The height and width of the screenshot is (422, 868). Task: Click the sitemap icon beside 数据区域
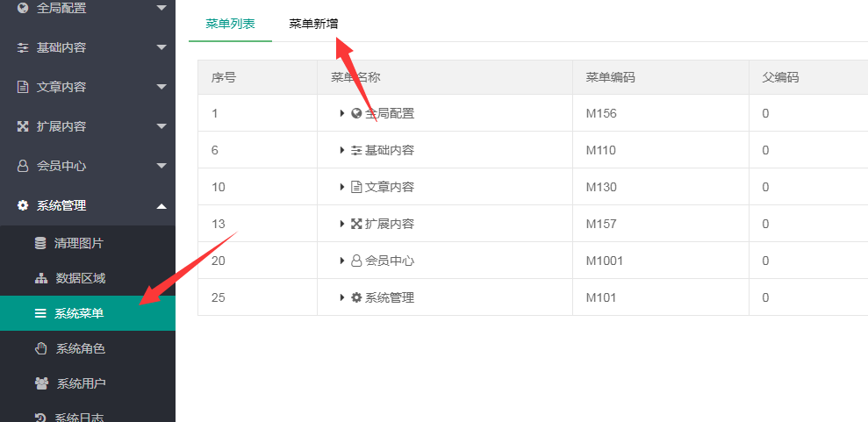(40, 278)
